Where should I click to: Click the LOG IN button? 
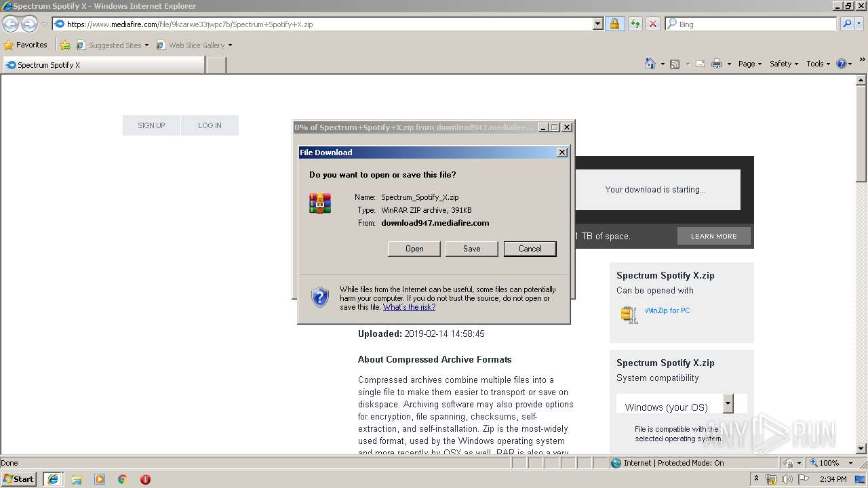coord(210,125)
